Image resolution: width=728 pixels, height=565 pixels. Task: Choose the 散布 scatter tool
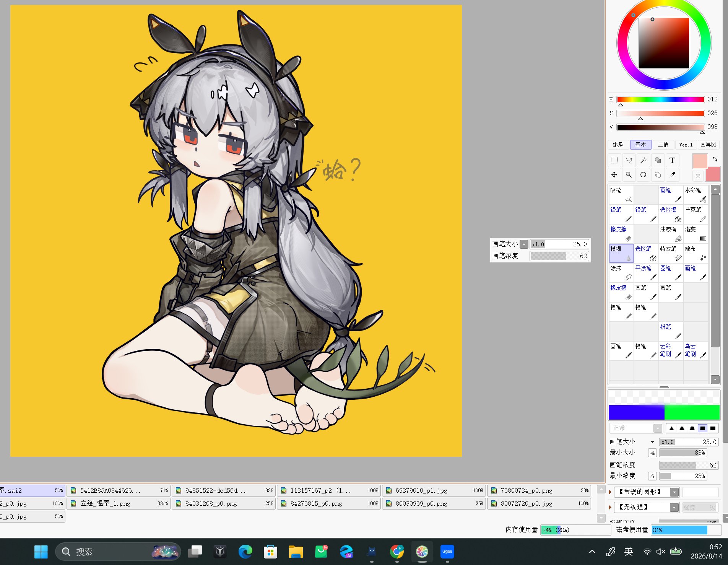tap(696, 253)
